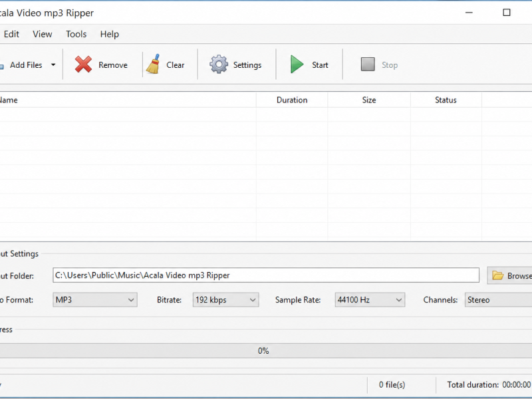This screenshot has width=532, height=399.
Task: Open Settings via the gear icon
Action: (219, 64)
